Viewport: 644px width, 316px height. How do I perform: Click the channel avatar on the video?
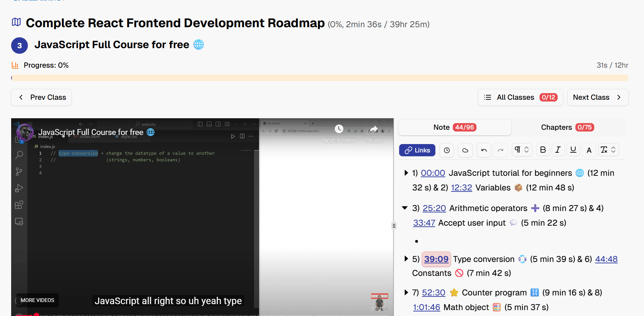coord(25,132)
